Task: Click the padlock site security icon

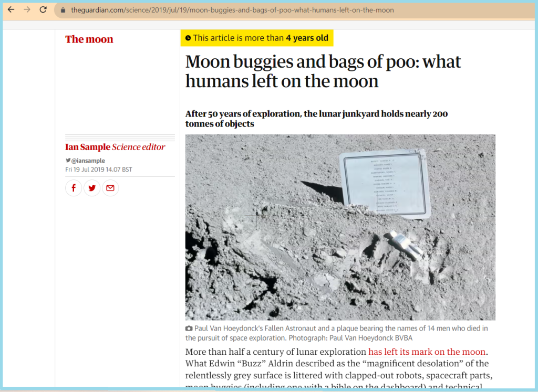Action: click(63, 10)
